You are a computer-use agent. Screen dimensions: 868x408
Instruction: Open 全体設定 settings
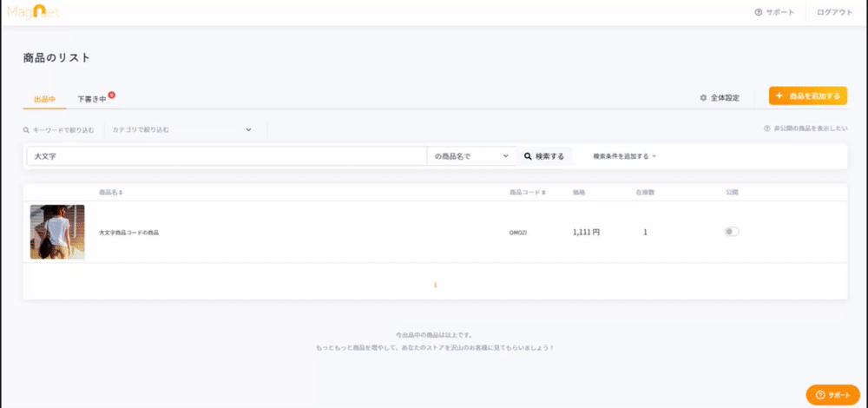click(x=720, y=97)
